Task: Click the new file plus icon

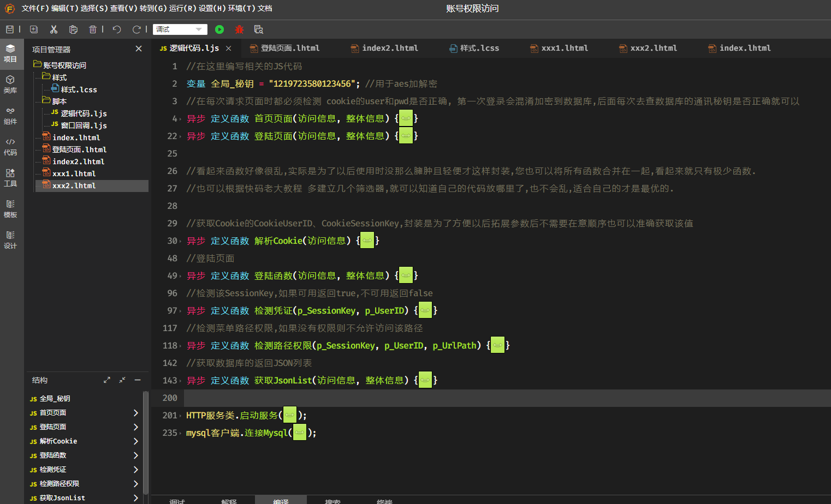Action: [x=34, y=29]
